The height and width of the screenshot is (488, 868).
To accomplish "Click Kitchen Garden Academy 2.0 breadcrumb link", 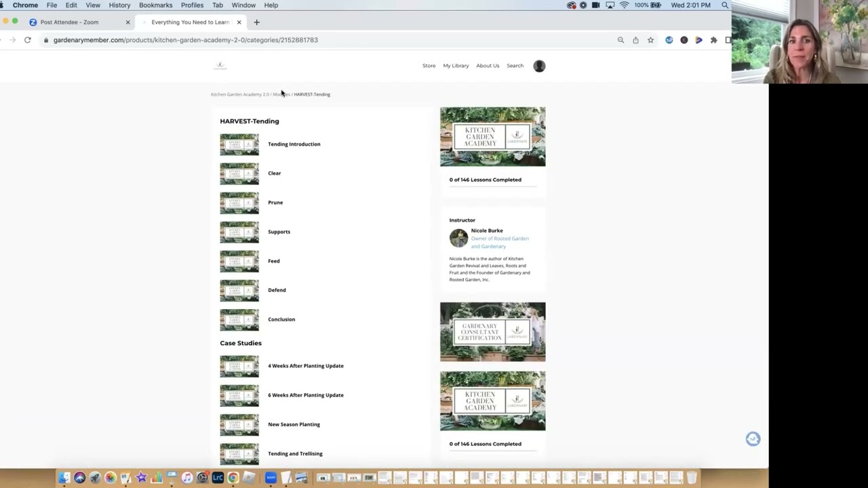I will coord(239,94).
